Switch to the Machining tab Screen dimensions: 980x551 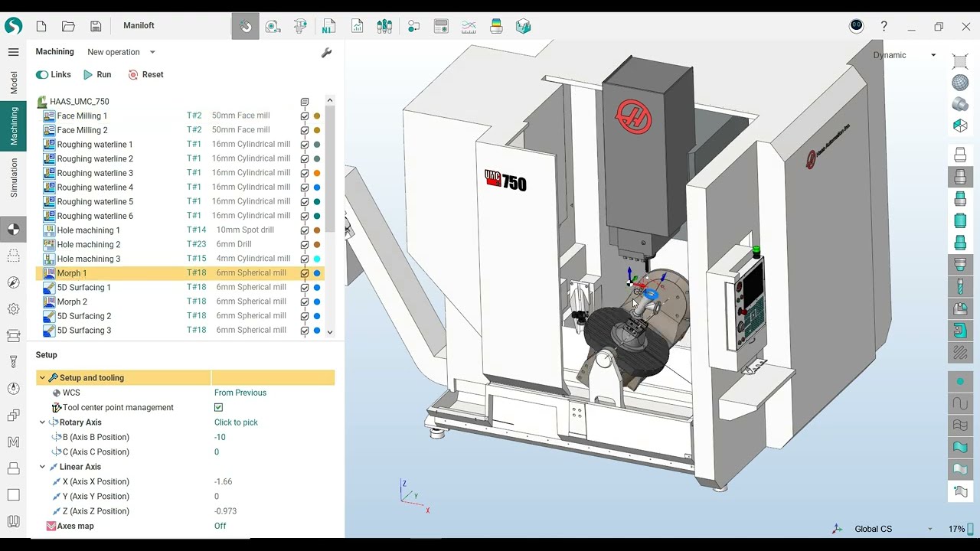click(13, 126)
